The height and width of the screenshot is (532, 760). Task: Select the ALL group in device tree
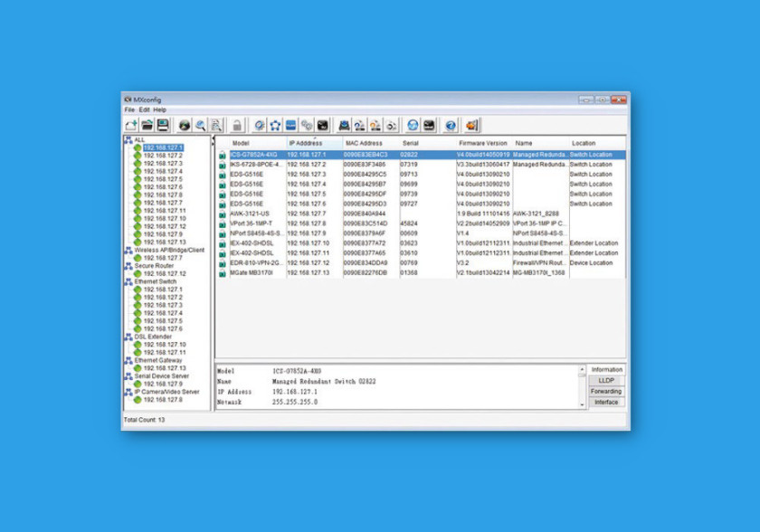click(139, 139)
